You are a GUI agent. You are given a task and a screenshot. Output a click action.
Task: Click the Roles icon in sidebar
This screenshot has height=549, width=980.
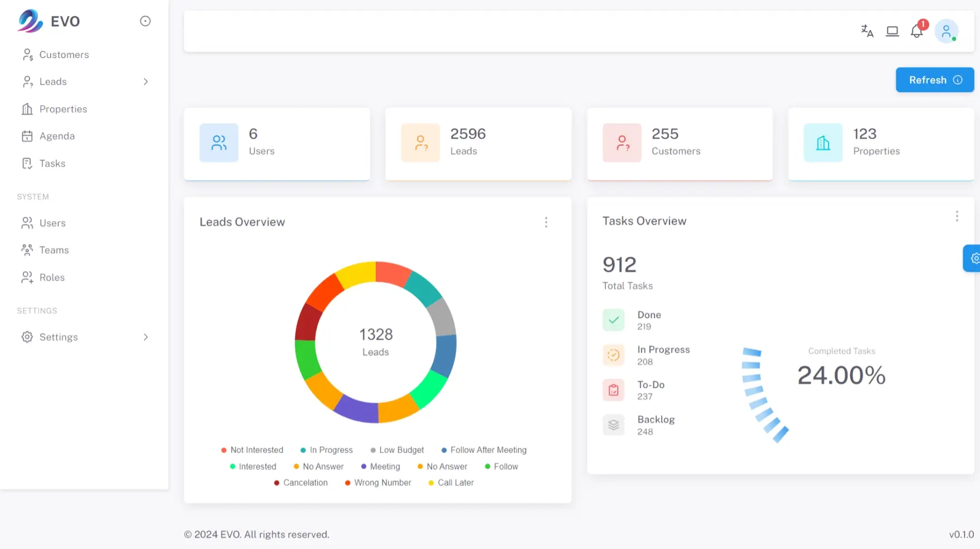click(x=27, y=277)
